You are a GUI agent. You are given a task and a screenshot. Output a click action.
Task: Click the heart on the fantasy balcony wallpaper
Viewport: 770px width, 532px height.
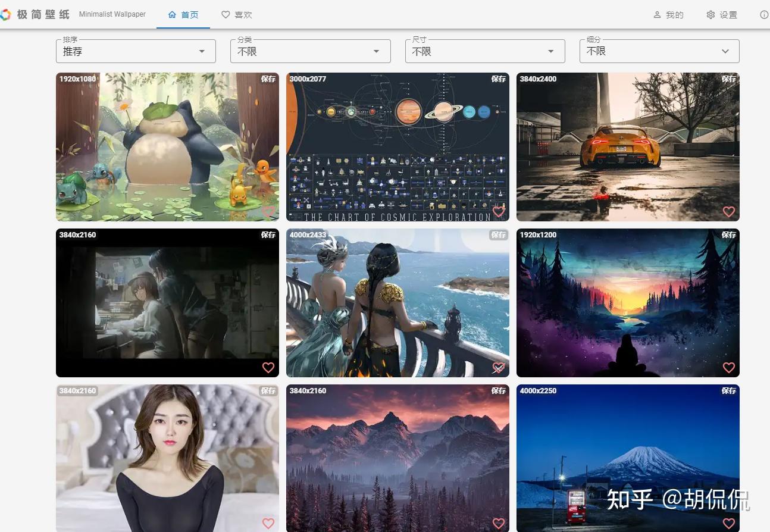[498, 368]
